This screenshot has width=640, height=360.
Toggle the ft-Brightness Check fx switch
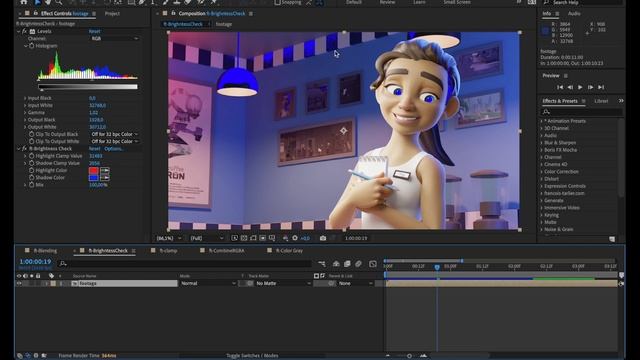point(24,149)
